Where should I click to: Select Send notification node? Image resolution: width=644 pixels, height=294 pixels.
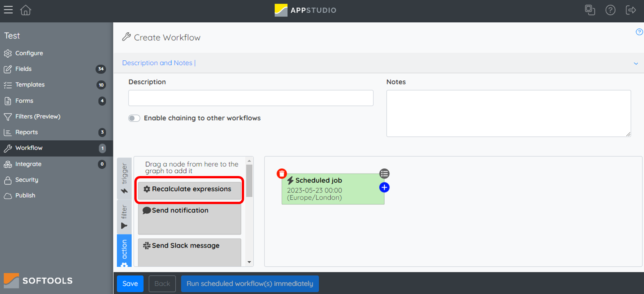coord(190,219)
